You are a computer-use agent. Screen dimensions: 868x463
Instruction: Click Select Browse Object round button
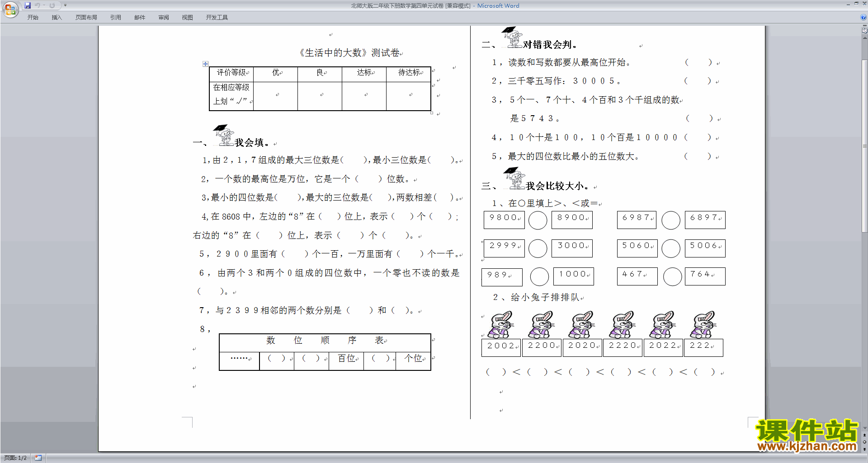[x=865, y=442]
